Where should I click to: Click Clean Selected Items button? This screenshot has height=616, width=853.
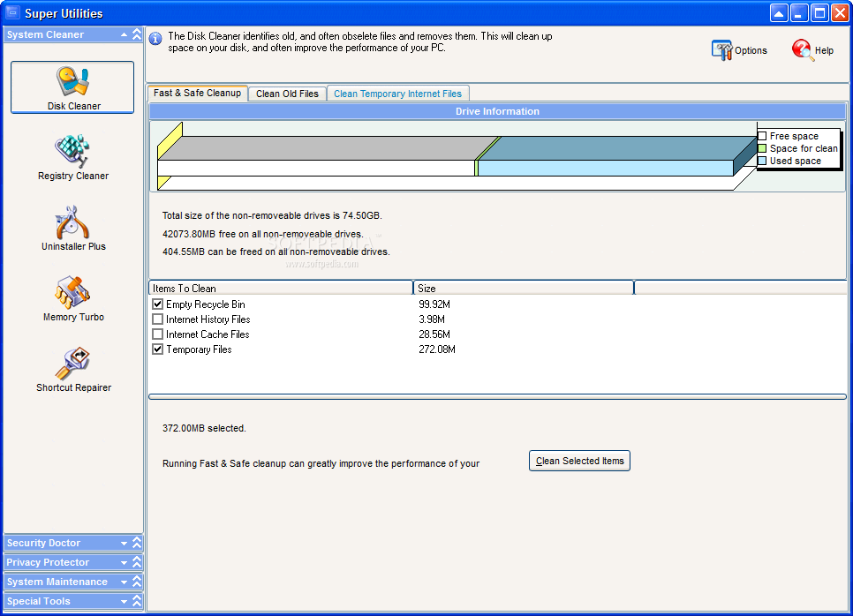click(579, 461)
